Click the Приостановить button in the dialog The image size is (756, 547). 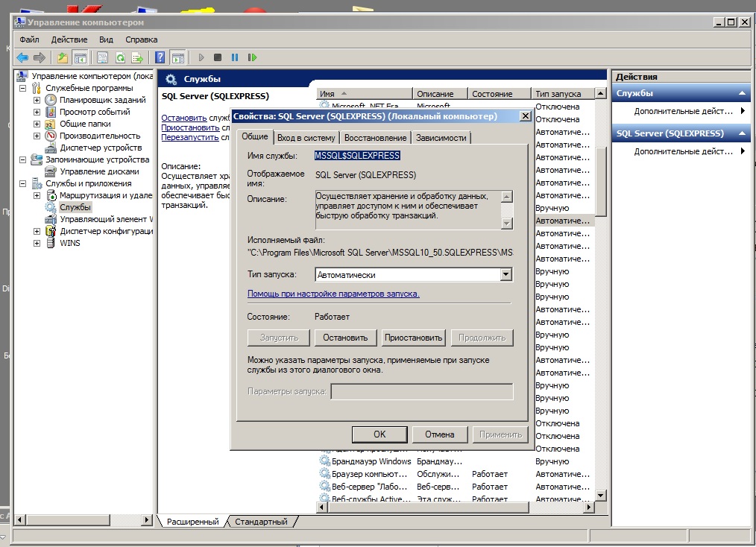(x=413, y=338)
